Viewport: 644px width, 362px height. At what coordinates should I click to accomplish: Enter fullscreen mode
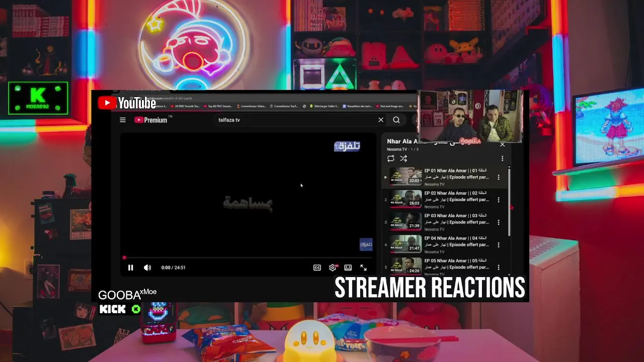coord(363,267)
